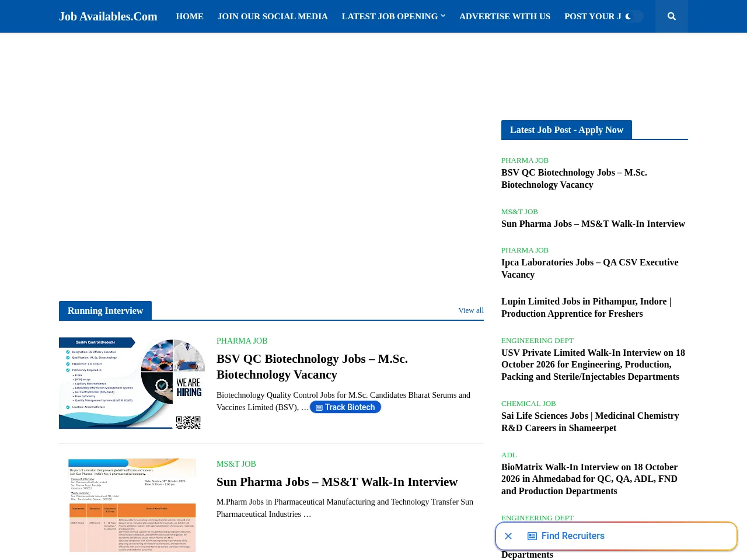Viewport: 747px width, 560px height.
Task: Open sidebar BSV QC Biotechnology Jobs link
Action: [574, 178]
